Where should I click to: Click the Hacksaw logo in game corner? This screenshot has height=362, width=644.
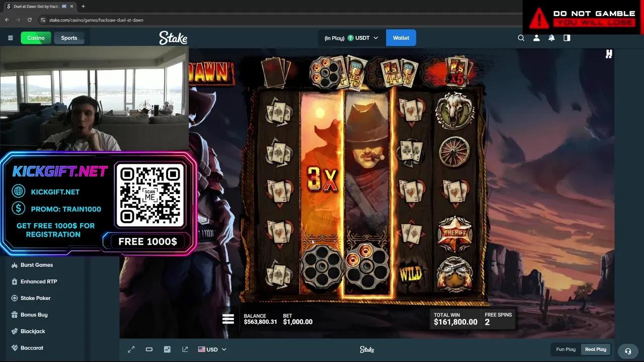609,54
